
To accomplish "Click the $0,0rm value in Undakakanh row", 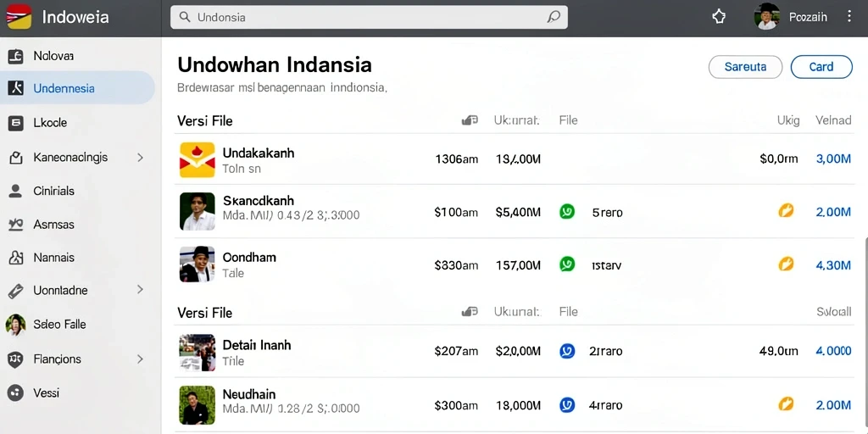I will (x=779, y=159).
